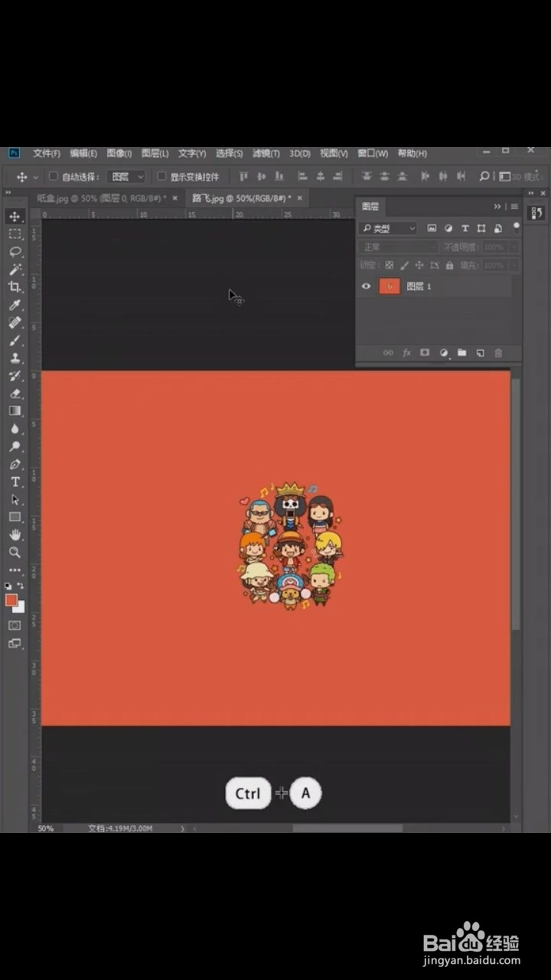Click the search icon in options bar
This screenshot has width=551, height=980.
484,176
